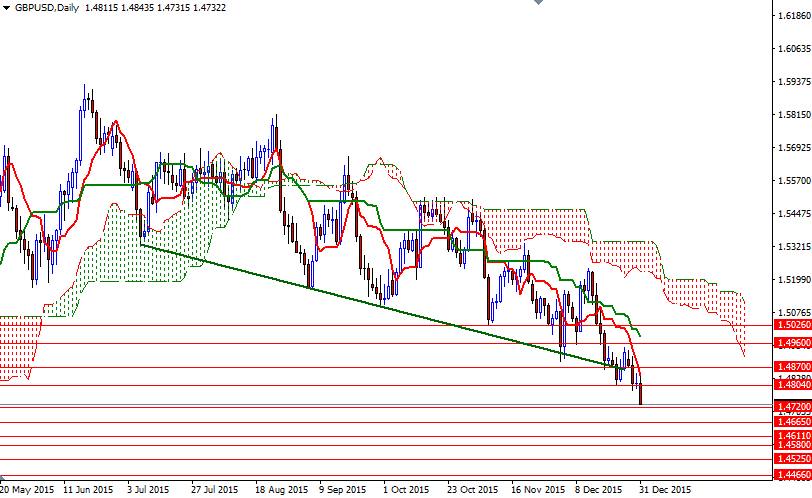Screen dimensions: 812x498
Task: Select the GBPUSD,Daily chart title
Action: click(47, 8)
